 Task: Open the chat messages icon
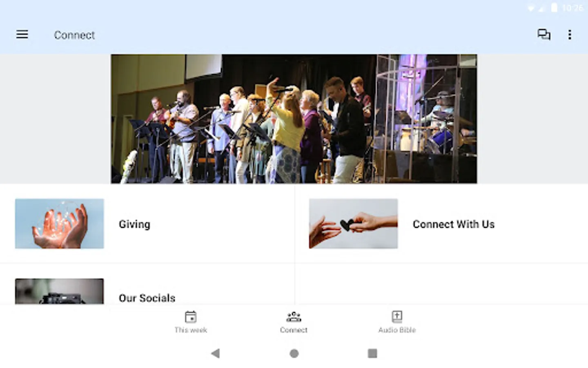543,35
